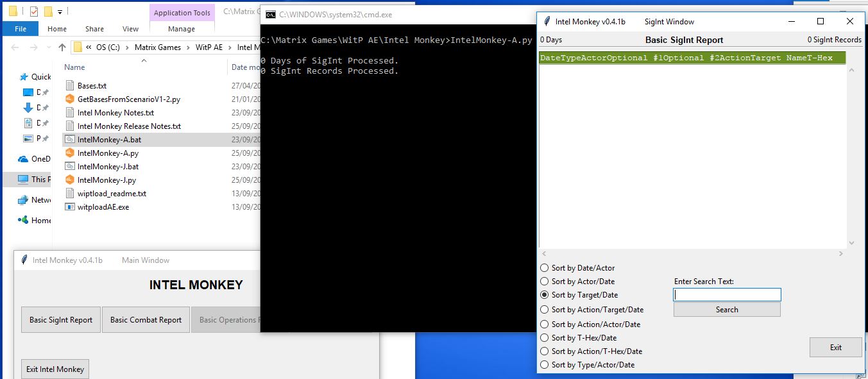Click Quick access star icon

(22, 76)
